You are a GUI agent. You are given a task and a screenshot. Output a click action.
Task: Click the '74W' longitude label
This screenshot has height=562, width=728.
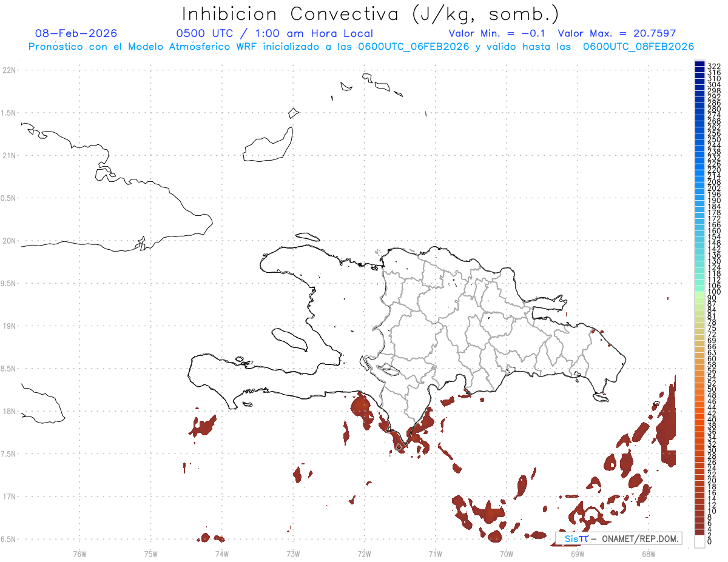221,553
